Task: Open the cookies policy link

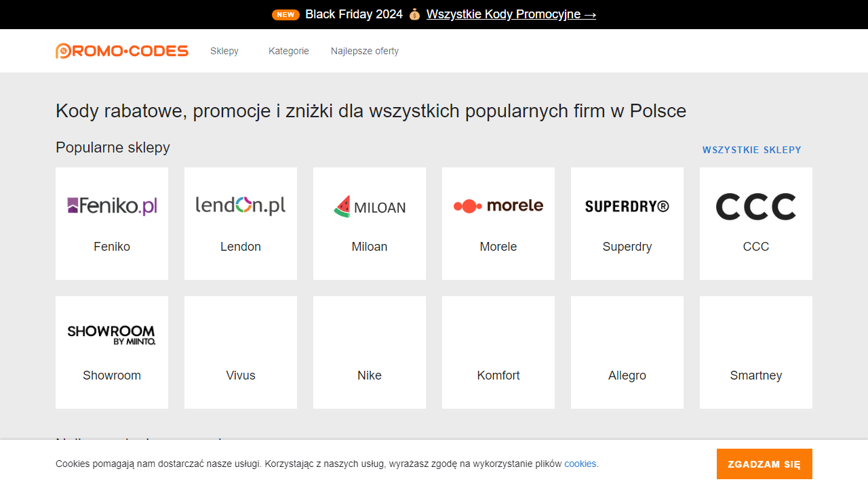Action: coord(580,464)
